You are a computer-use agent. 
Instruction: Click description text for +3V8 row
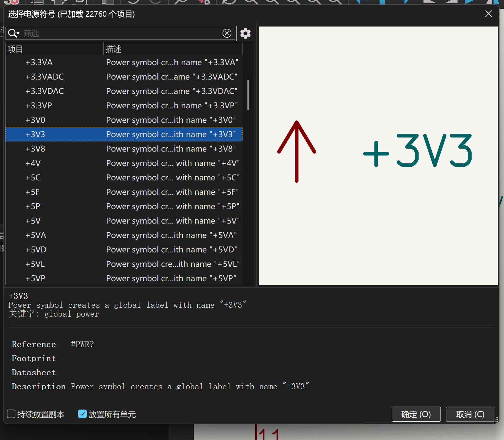coord(171,149)
